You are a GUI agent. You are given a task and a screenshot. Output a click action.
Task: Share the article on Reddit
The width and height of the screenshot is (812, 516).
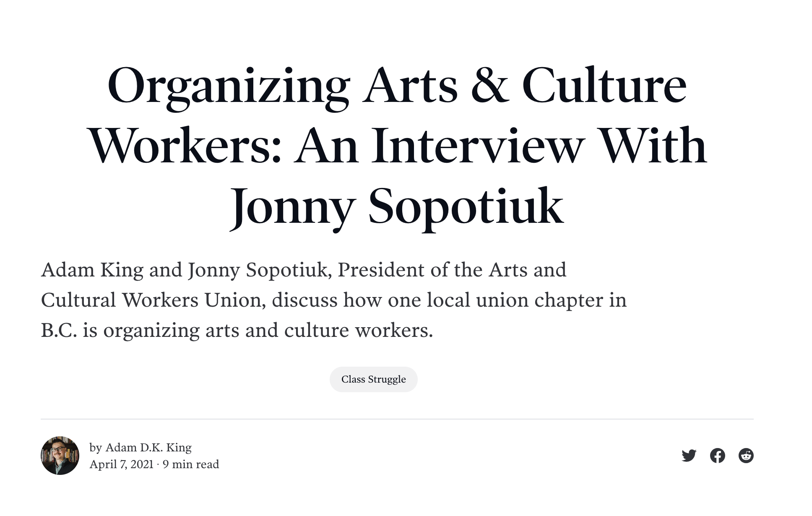(746, 456)
